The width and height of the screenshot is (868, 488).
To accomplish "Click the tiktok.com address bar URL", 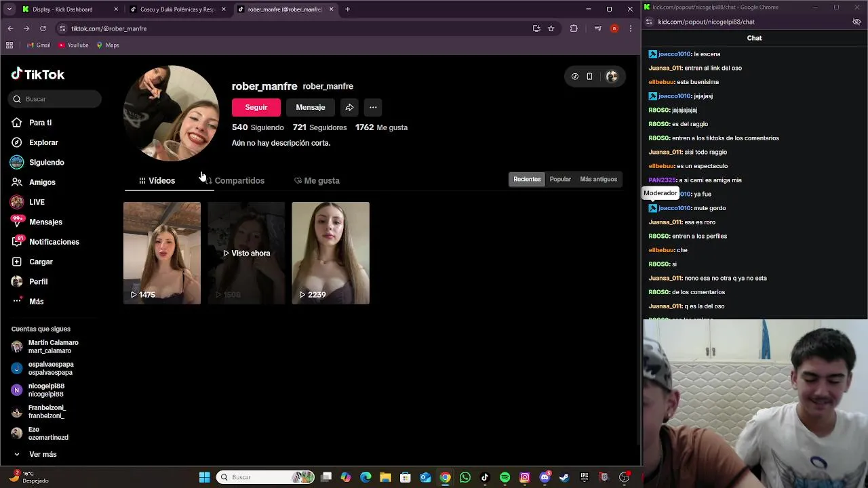I will tap(108, 28).
